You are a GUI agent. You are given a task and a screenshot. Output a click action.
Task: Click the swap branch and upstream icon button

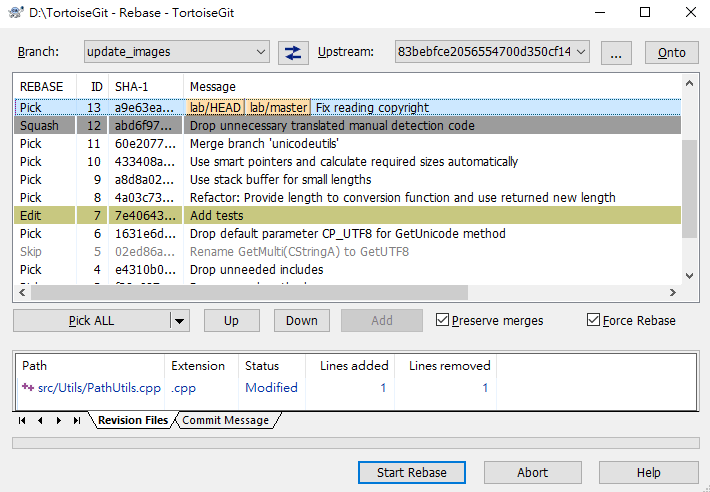[x=293, y=53]
